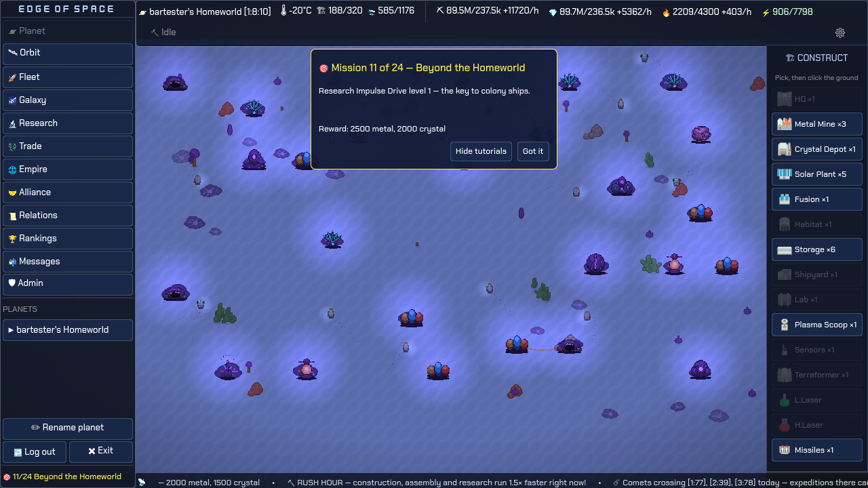Click the Exit button

click(101, 452)
